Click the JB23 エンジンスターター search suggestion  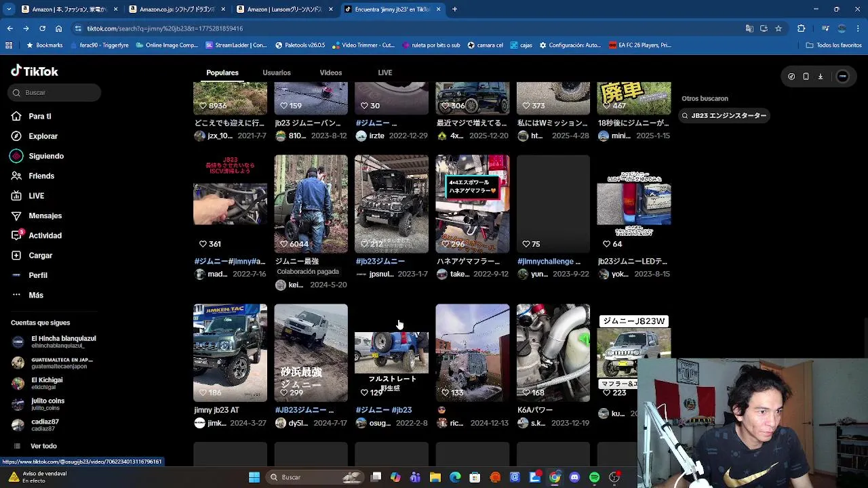pyautogui.click(x=724, y=115)
